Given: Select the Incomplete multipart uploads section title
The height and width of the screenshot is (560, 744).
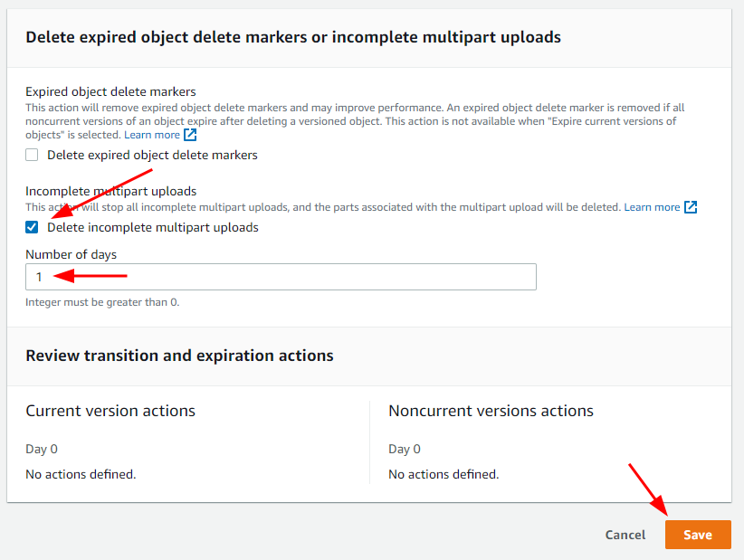Looking at the screenshot, I should (111, 191).
